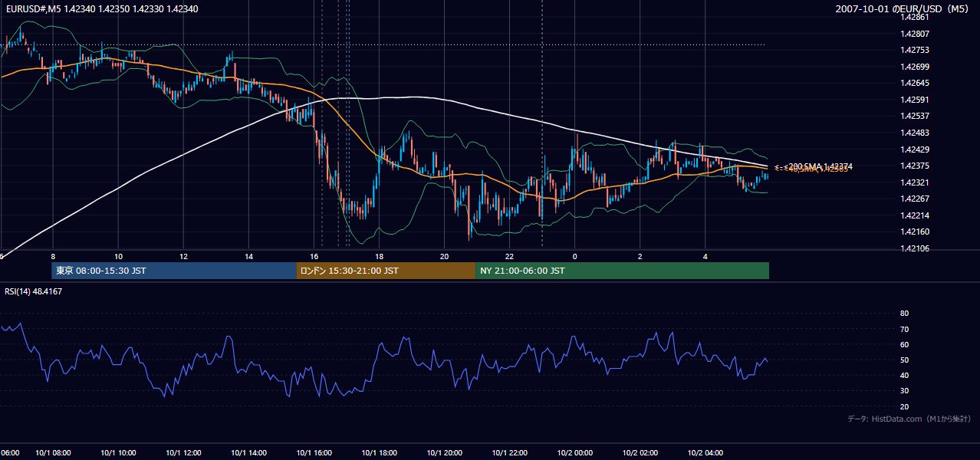This screenshot has height=460, width=980.
Task: Click hour tick 16 under price chart
Action: point(314,256)
